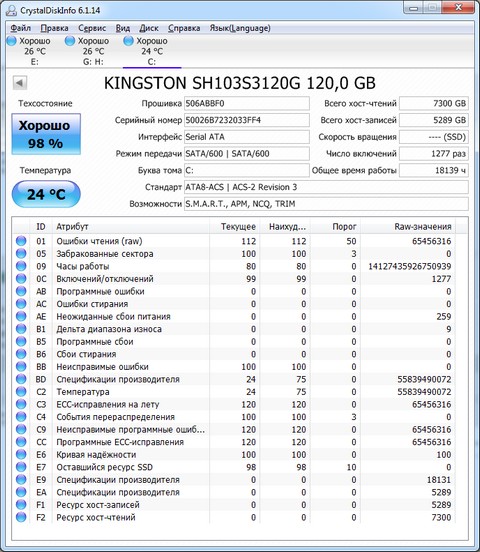Open the Файл menu
This screenshot has width=480, height=552.
pos(20,28)
